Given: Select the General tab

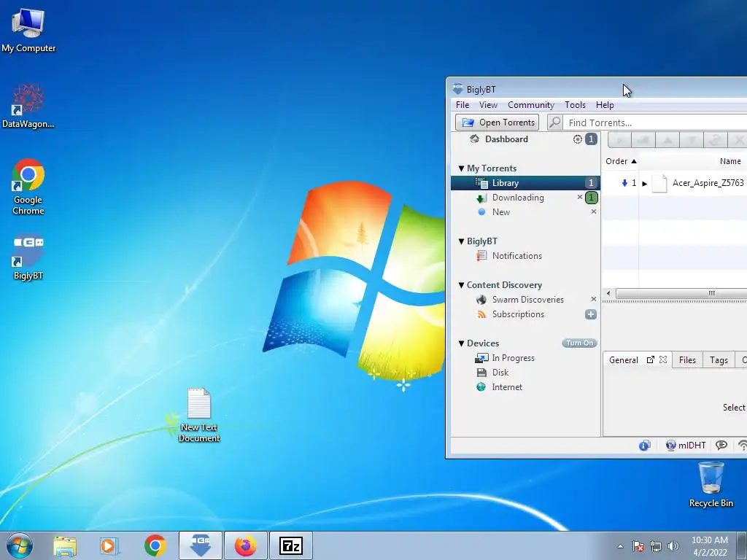Looking at the screenshot, I should coord(623,360).
